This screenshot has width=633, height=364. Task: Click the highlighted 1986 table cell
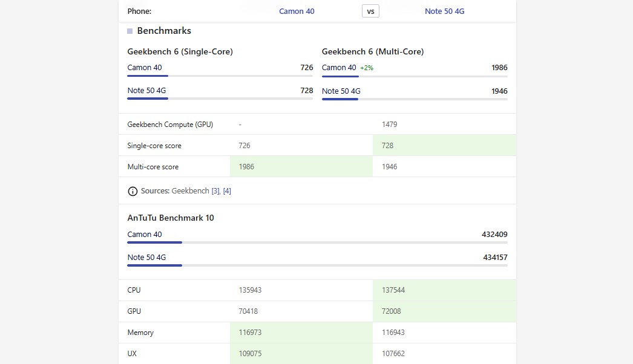pyautogui.click(x=301, y=167)
